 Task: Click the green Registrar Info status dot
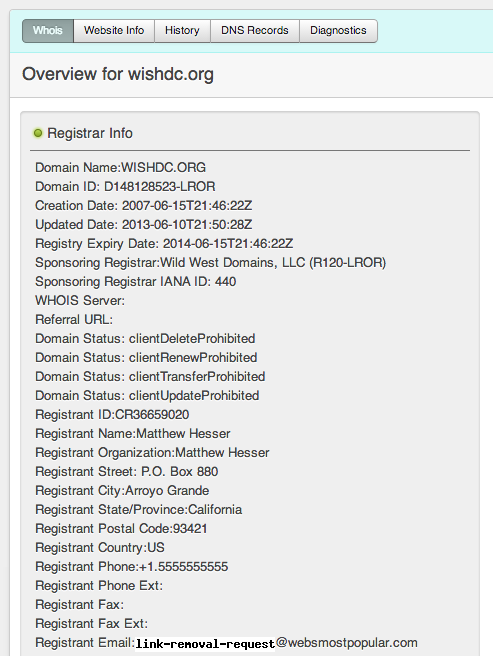(38, 133)
